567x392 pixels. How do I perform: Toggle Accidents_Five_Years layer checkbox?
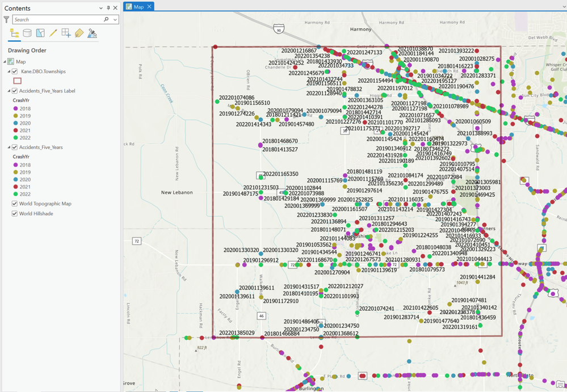tap(15, 147)
